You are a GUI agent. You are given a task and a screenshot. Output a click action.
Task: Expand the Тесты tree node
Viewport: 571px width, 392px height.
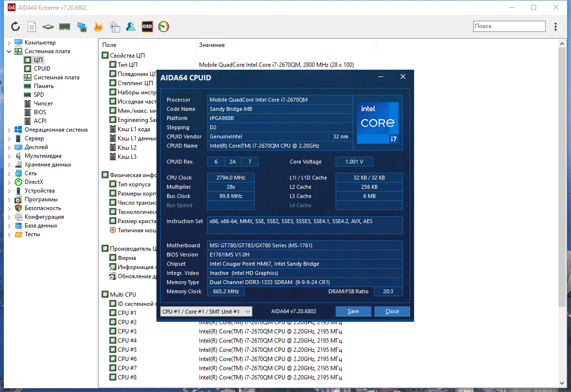[x=9, y=234]
